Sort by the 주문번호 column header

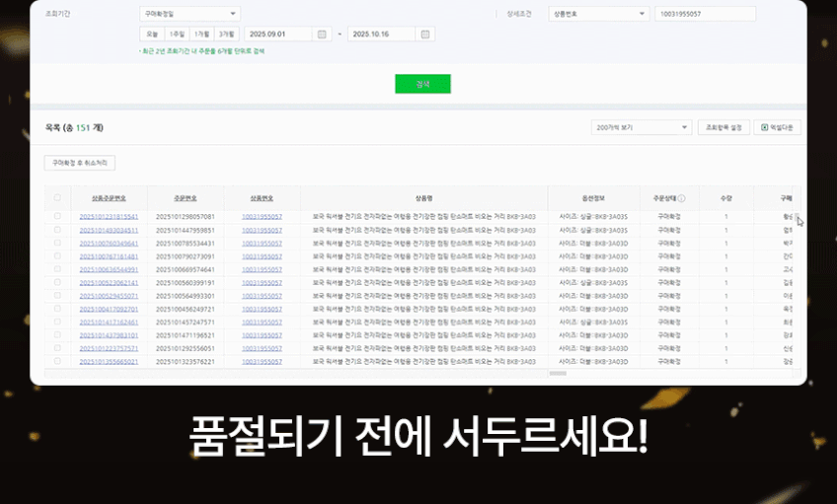[186, 198]
